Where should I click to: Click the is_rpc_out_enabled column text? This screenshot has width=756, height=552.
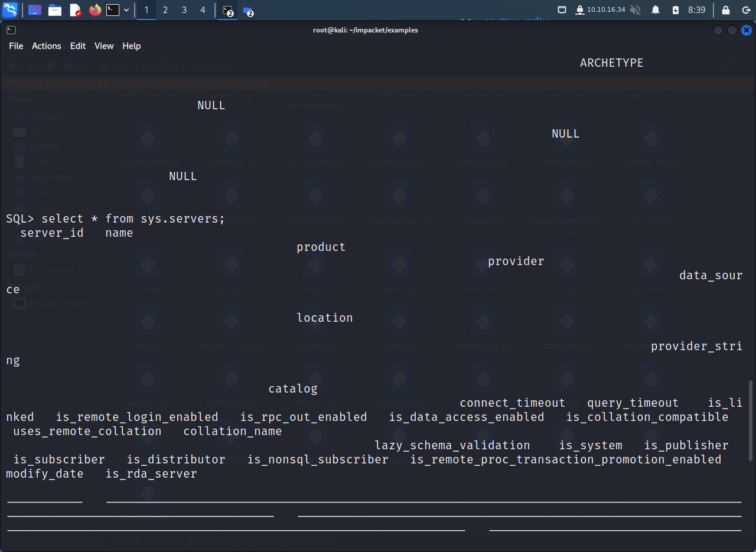point(304,417)
